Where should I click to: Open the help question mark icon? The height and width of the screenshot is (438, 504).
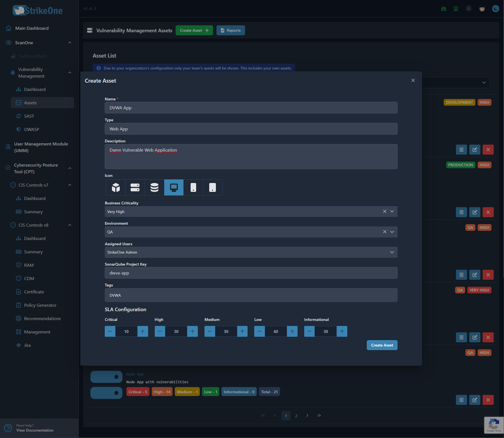(8, 428)
